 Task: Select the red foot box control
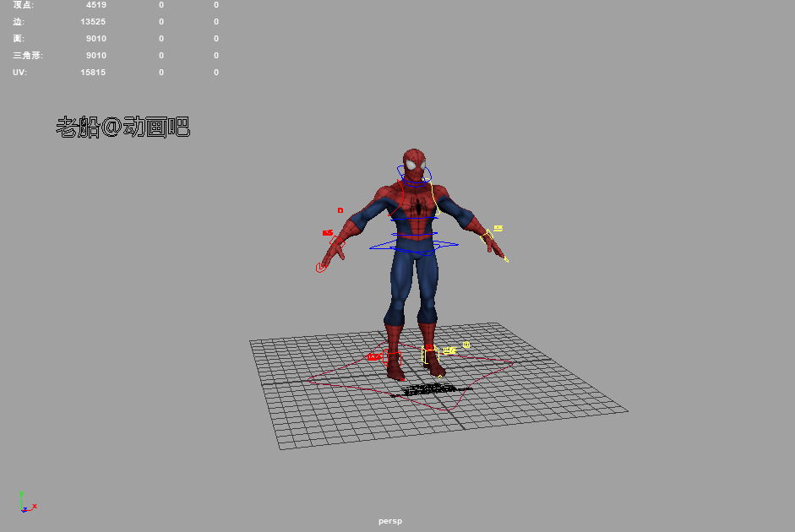392,360
